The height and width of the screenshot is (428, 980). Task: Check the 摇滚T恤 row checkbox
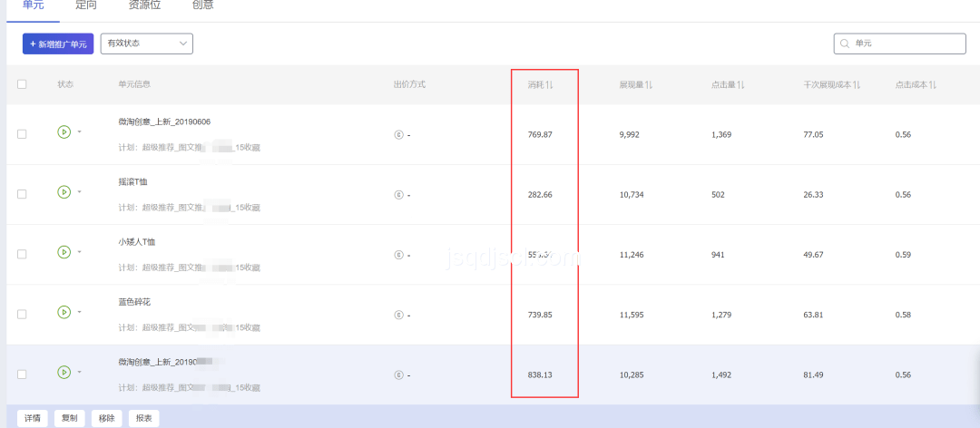coord(22,194)
